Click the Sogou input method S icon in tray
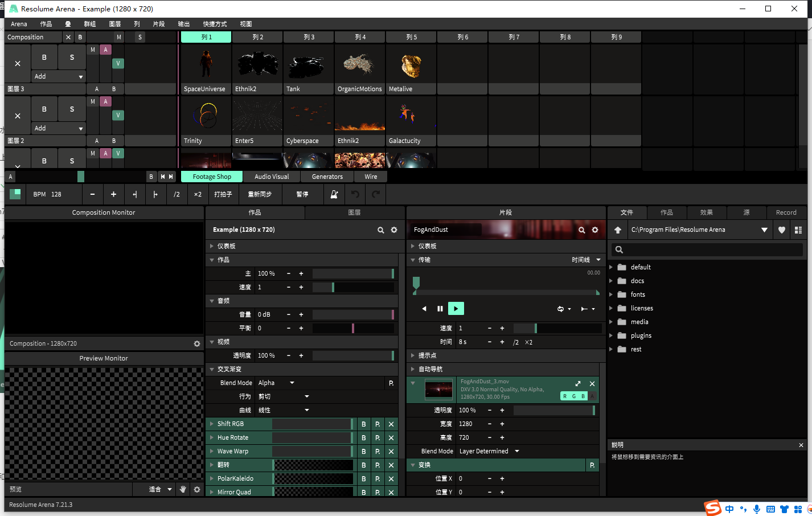812x516 pixels. click(712, 508)
